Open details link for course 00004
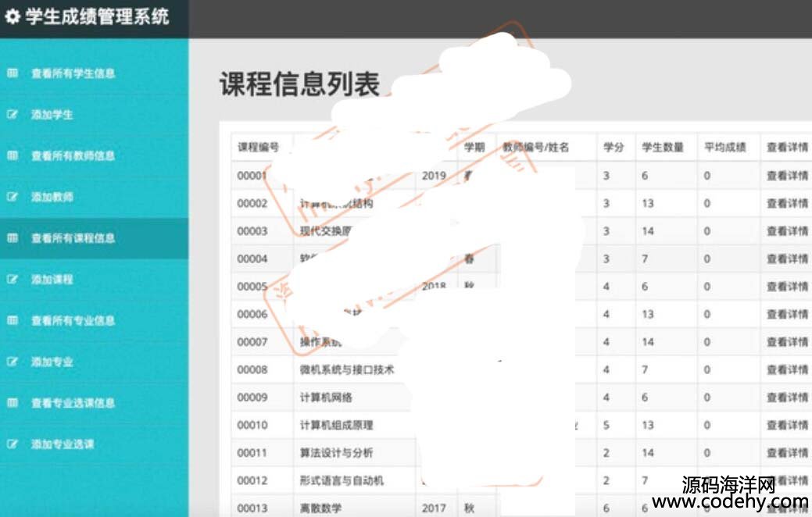812x517 pixels. click(x=787, y=258)
